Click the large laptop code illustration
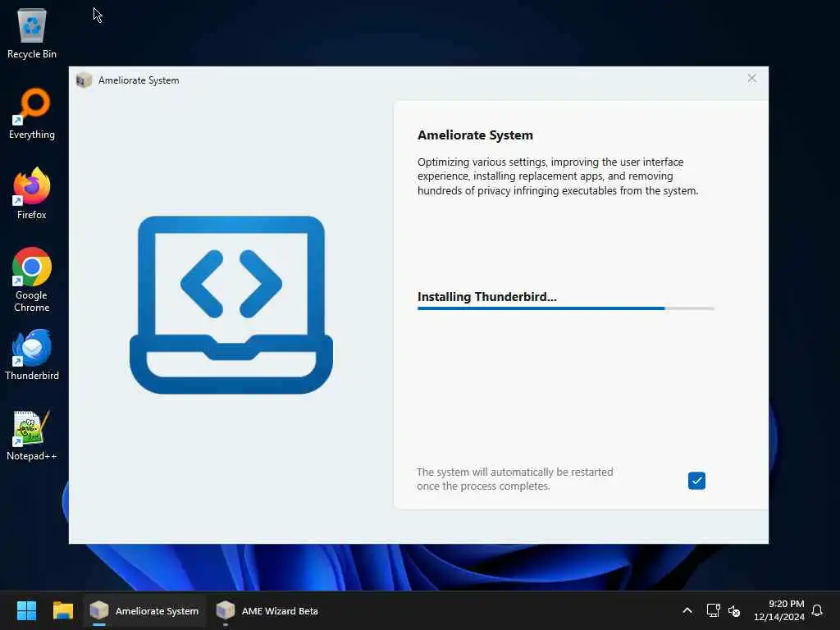Image resolution: width=840 pixels, height=630 pixels. (231, 305)
